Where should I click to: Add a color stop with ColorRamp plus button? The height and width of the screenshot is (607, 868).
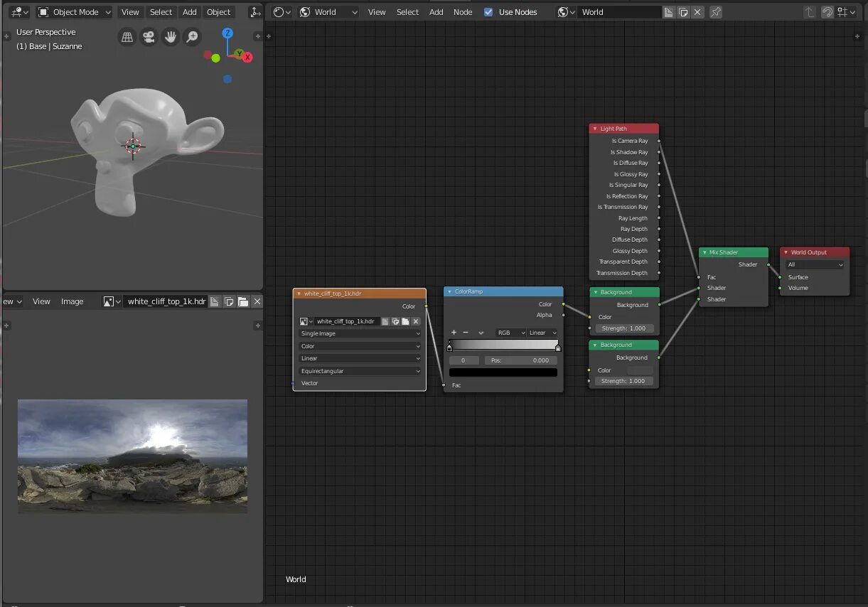click(454, 333)
